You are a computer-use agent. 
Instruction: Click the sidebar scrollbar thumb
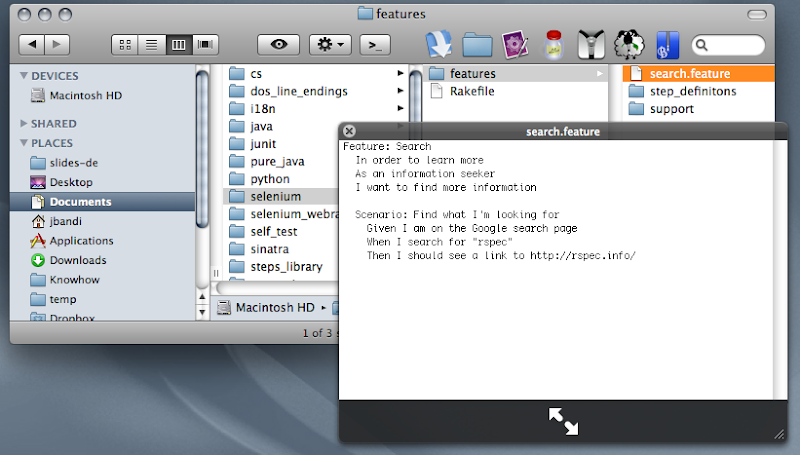pos(202,149)
